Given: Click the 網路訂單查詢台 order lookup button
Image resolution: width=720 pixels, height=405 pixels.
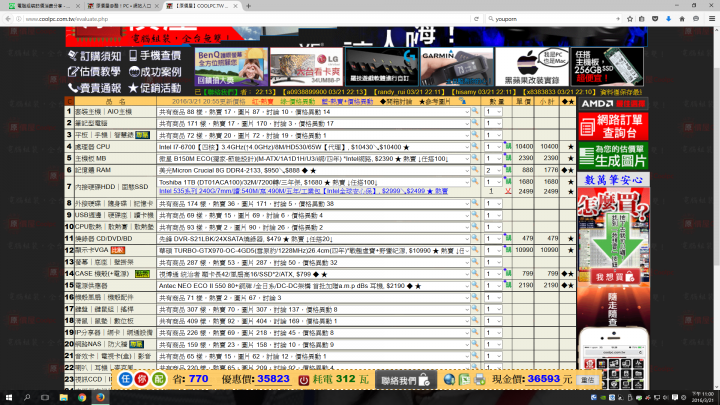Looking at the screenshot, I should [613, 126].
